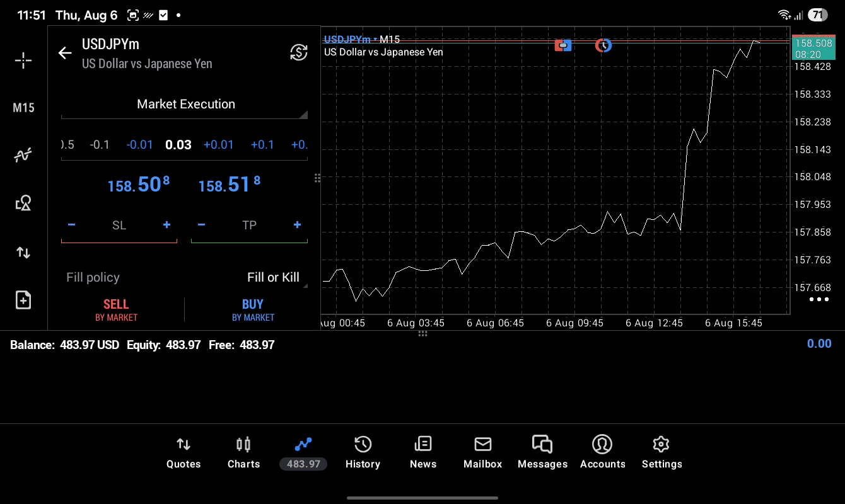
Task: Tap the screen capture status bar icon
Action: point(132,15)
